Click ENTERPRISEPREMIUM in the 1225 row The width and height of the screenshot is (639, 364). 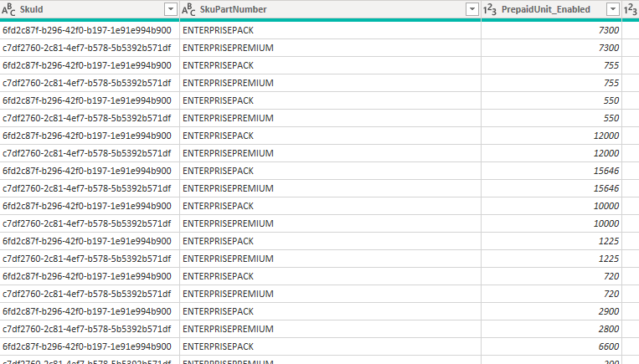pyautogui.click(x=228, y=259)
